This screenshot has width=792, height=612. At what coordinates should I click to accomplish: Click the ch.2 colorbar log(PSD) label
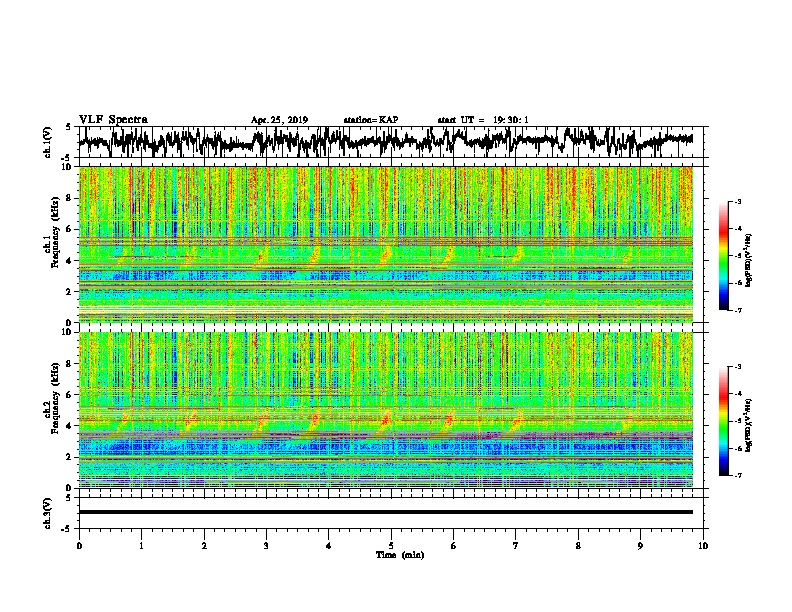tap(748, 425)
